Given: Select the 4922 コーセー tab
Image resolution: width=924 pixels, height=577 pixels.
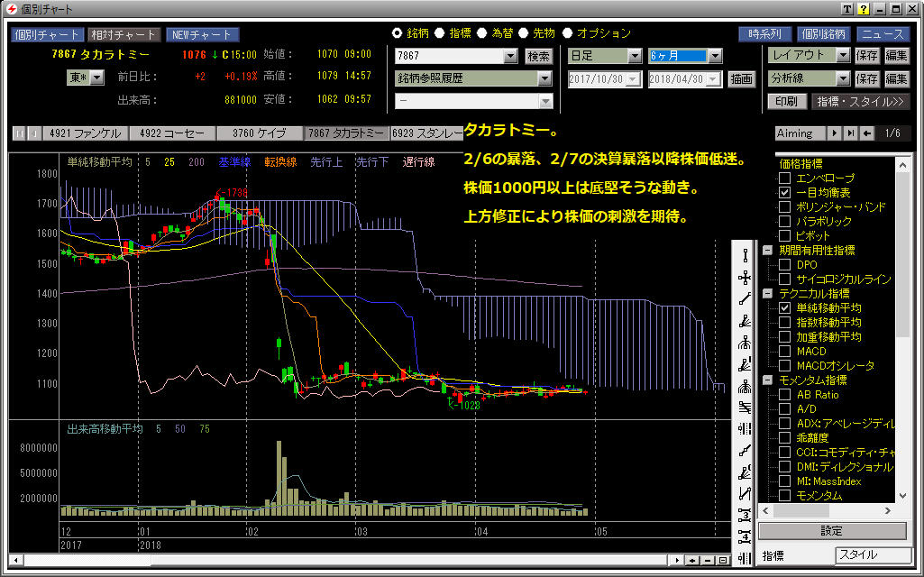Looking at the screenshot, I should tap(173, 133).
